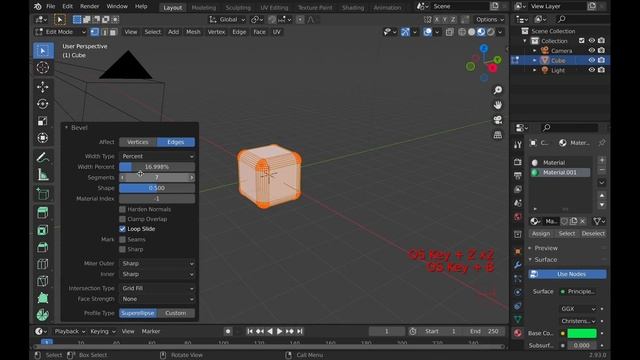Play the timeline animation
Screen dimensions: 640x360
coord(280,331)
